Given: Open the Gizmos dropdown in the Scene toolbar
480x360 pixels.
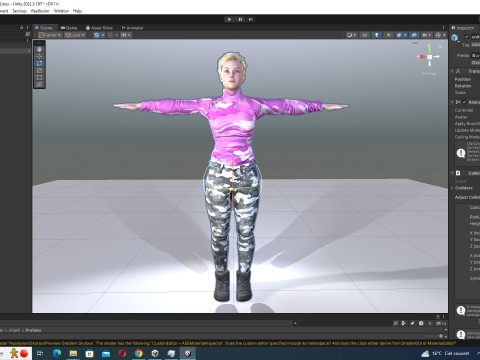Looking at the screenshot, I should click(440, 35).
